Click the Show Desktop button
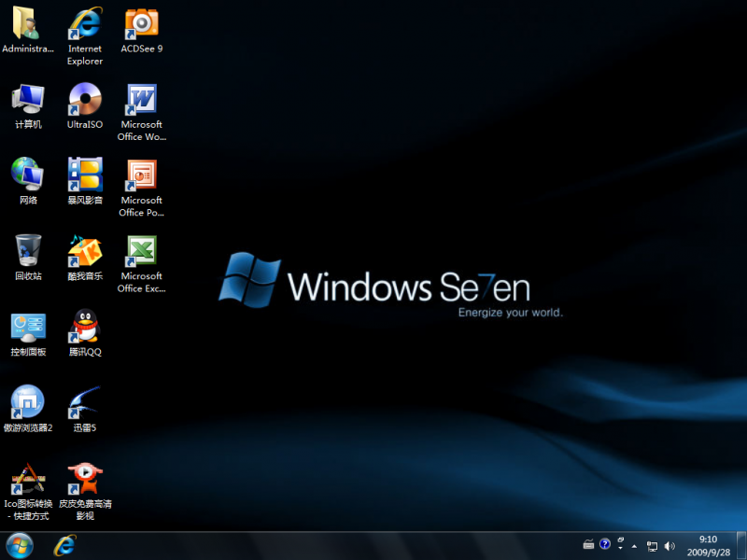Viewport: 747px width, 560px height. click(741, 546)
